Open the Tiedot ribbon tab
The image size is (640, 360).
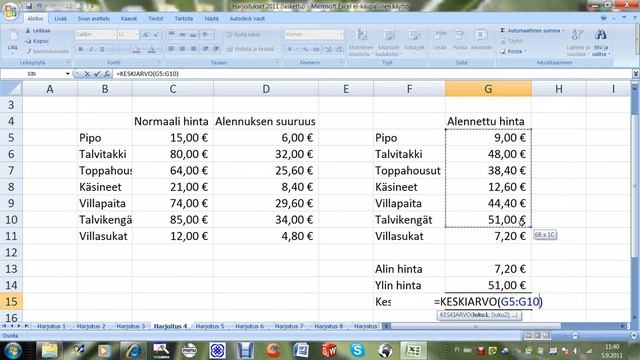pyautogui.click(x=156, y=18)
